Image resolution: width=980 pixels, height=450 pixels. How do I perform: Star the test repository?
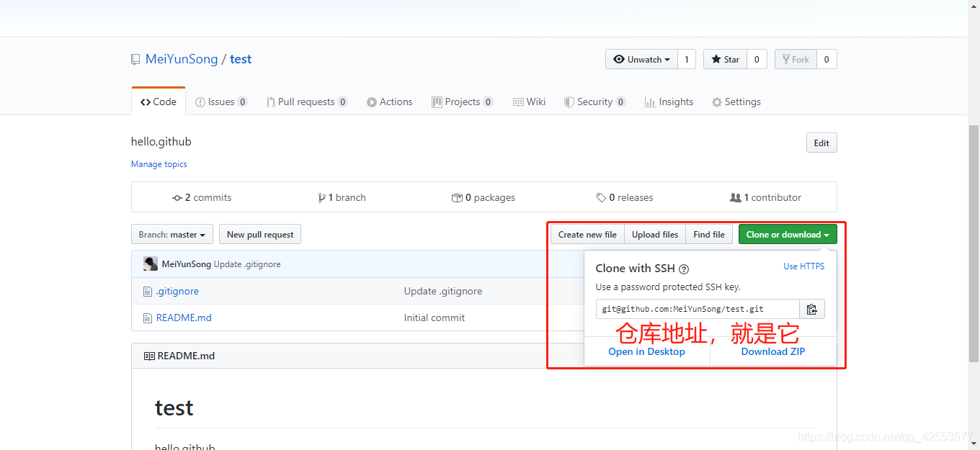point(725,59)
